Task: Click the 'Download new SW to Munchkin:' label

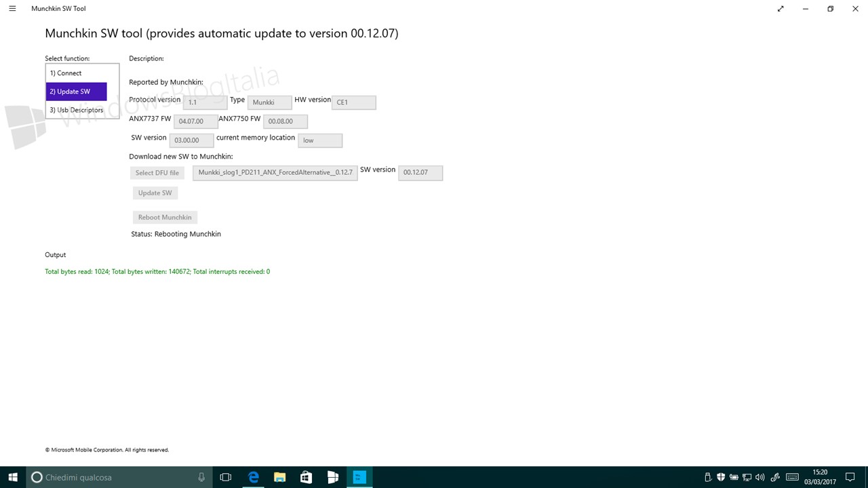Action: pos(181,157)
